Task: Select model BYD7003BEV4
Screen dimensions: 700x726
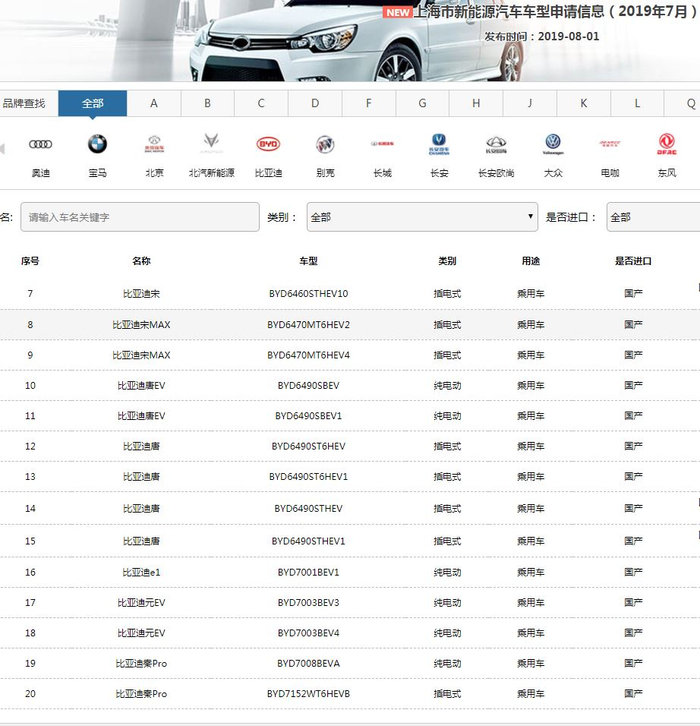Action: pyautogui.click(x=308, y=633)
